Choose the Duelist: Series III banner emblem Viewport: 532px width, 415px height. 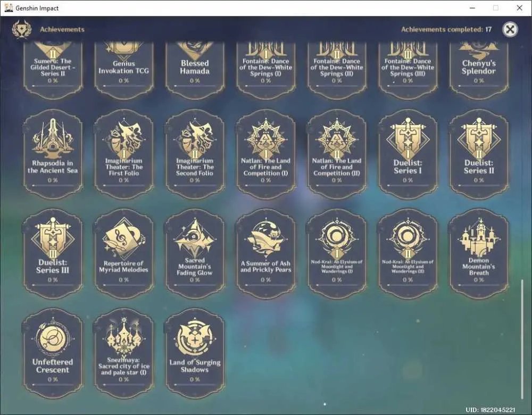[53, 237]
